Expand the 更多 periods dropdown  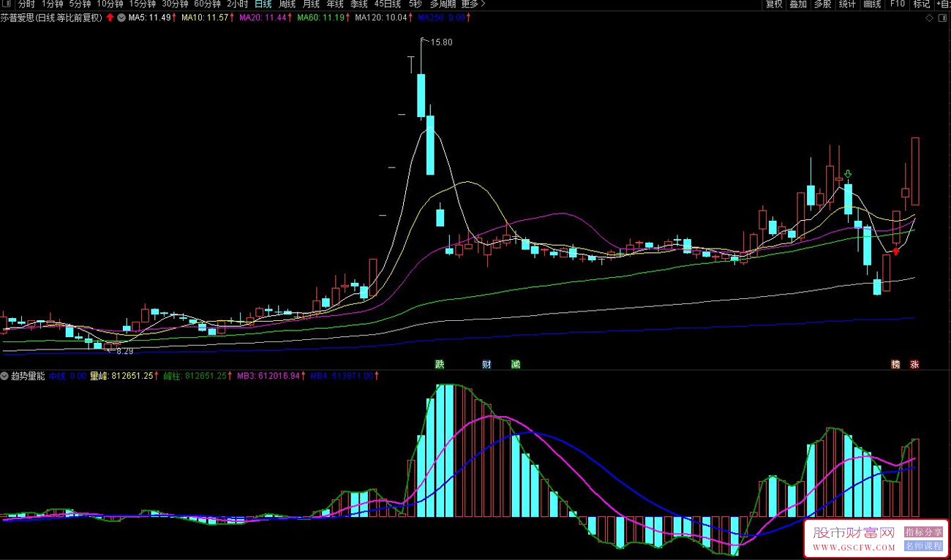point(473,4)
